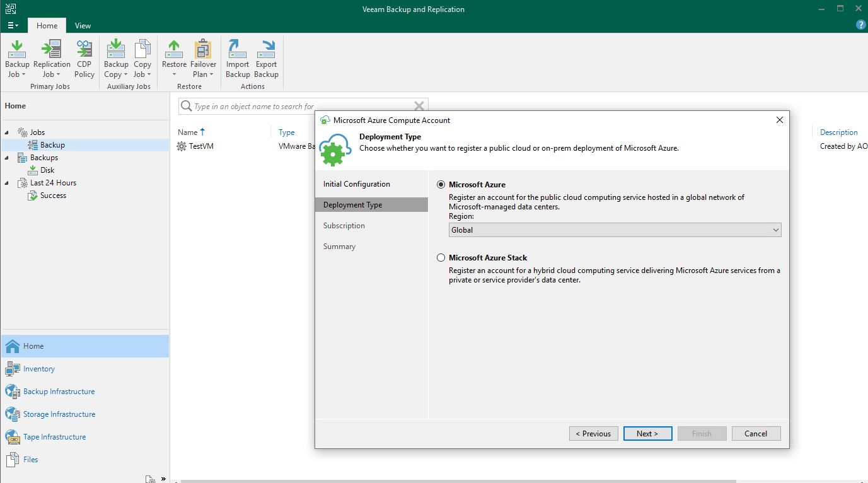Open the Tape Infrastructure view
This screenshot has width=868, height=483.
tap(85, 437)
